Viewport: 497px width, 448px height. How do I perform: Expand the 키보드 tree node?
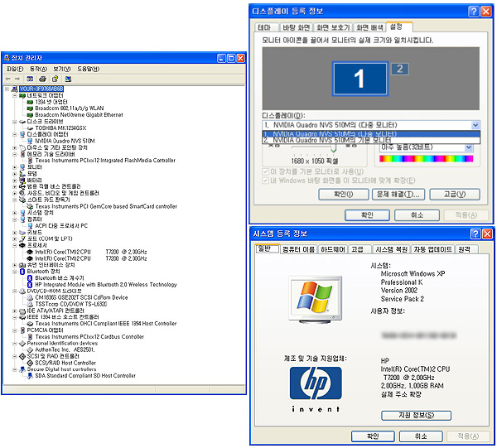pyautogui.click(x=15, y=233)
